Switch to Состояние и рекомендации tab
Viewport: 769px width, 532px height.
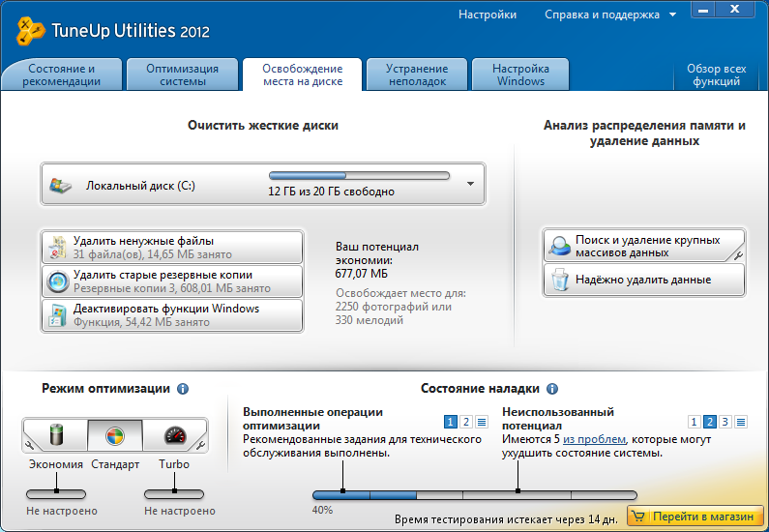pos(62,74)
